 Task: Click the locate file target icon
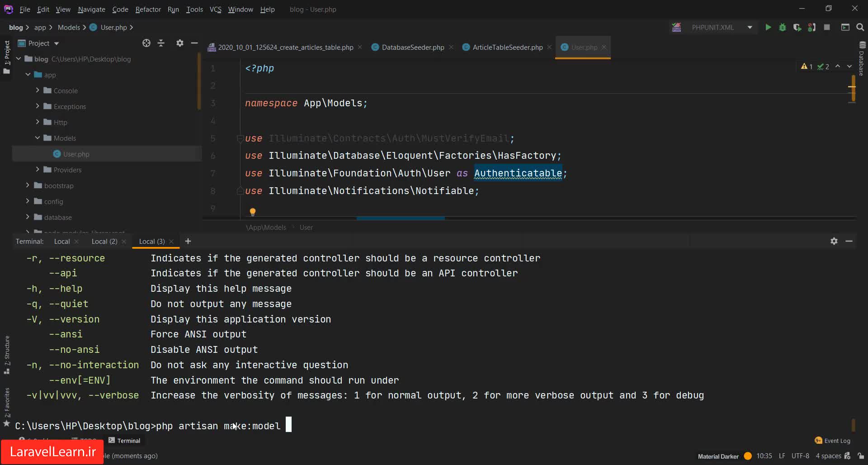[x=146, y=43]
